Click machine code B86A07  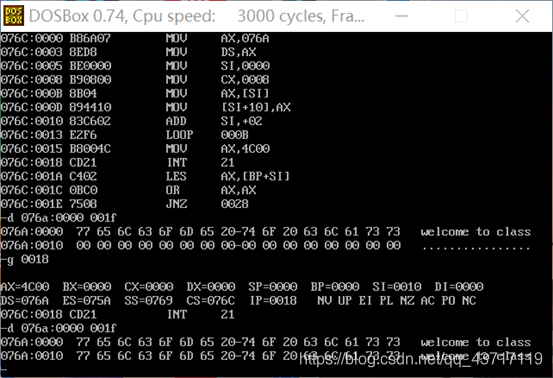[90, 38]
